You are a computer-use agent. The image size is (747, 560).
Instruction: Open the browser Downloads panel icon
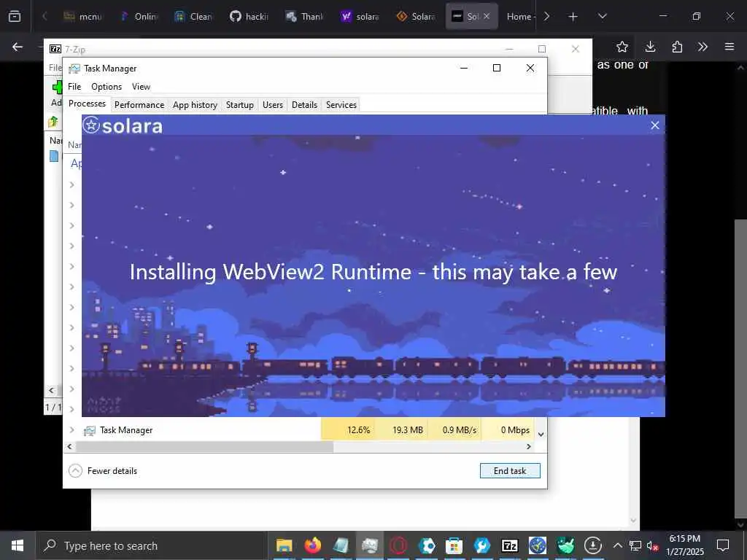point(650,47)
